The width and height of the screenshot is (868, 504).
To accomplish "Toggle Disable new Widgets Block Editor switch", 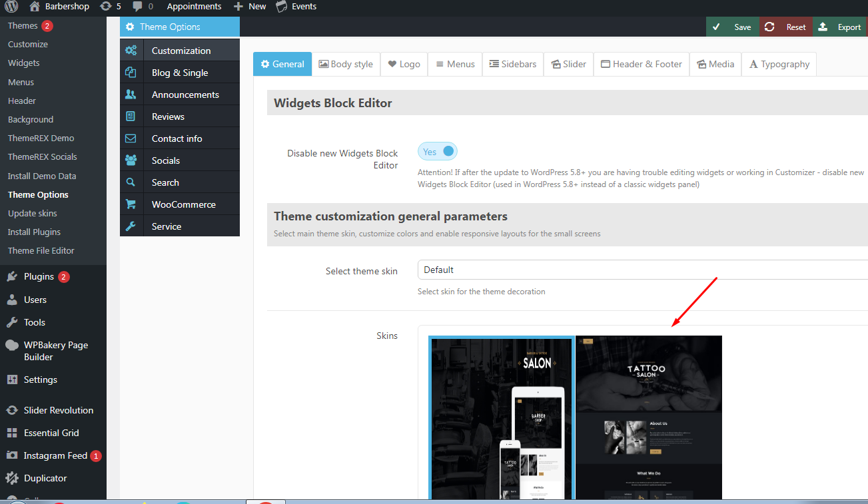I will pos(438,152).
